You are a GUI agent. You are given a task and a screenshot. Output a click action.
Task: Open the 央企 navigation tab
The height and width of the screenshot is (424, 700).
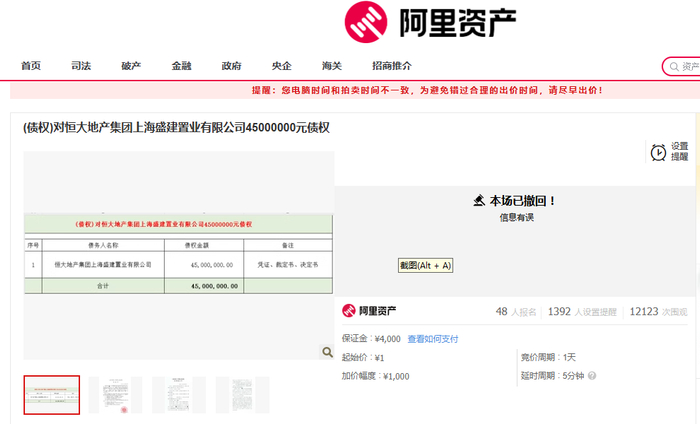tap(282, 66)
